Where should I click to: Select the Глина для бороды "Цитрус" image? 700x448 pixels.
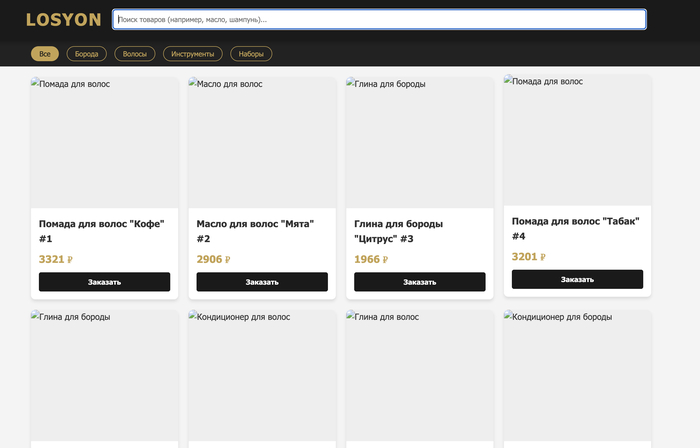(419, 142)
